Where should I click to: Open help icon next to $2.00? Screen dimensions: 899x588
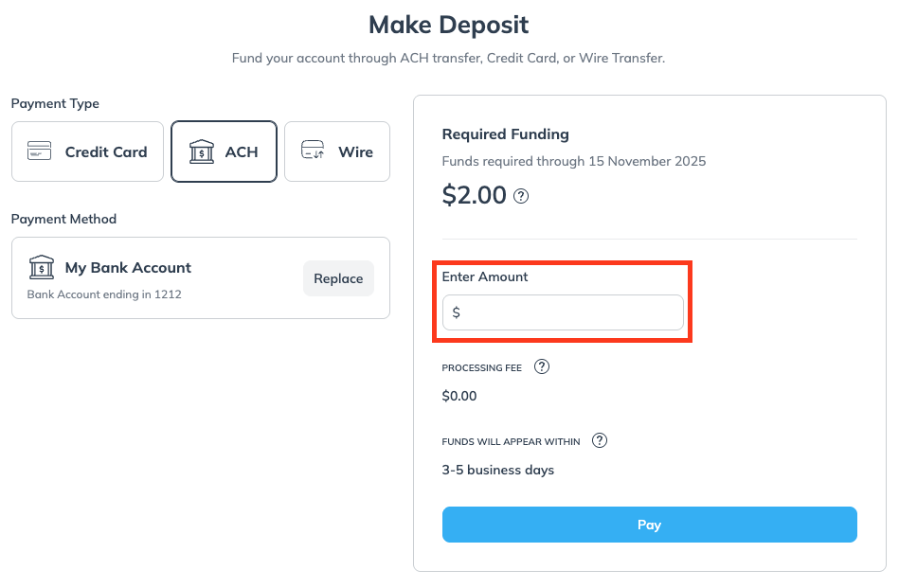tap(521, 197)
